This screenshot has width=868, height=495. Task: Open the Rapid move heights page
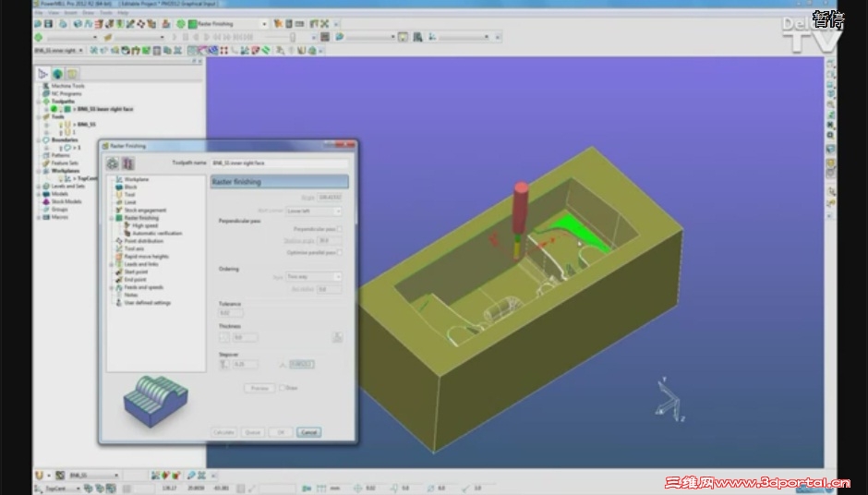pyautogui.click(x=146, y=257)
